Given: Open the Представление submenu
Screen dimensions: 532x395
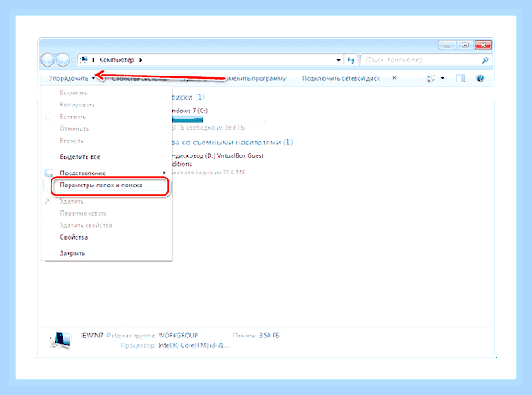Looking at the screenshot, I should click(x=106, y=173).
